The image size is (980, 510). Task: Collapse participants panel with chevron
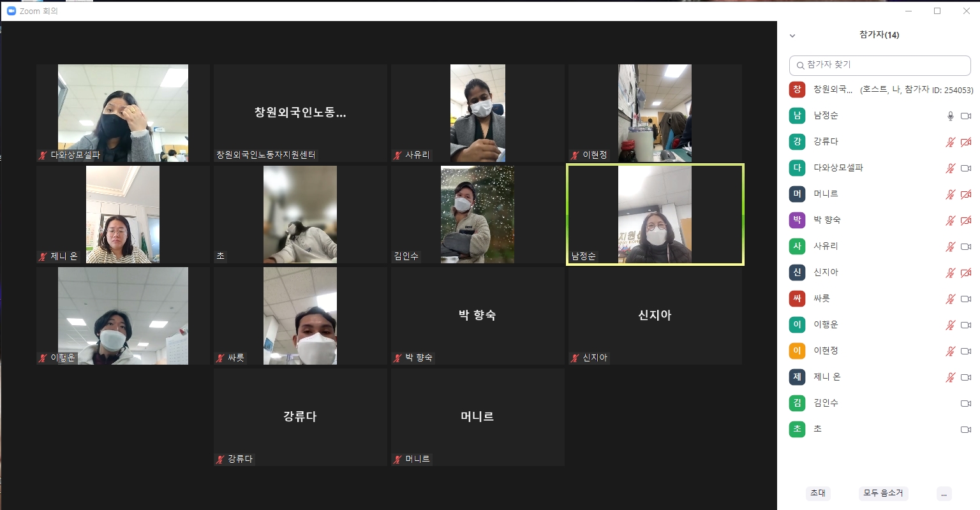tap(792, 36)
